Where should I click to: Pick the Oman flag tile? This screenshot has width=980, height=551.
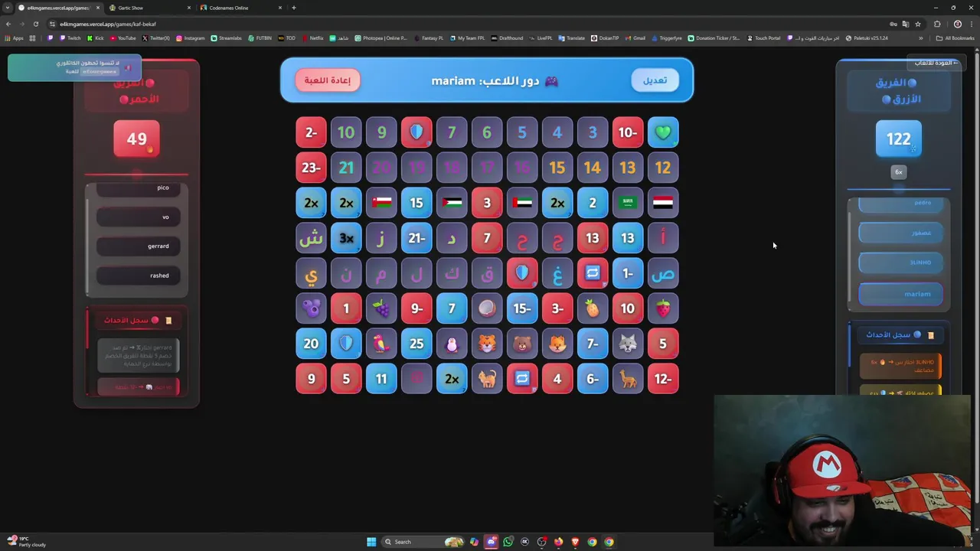381,203
